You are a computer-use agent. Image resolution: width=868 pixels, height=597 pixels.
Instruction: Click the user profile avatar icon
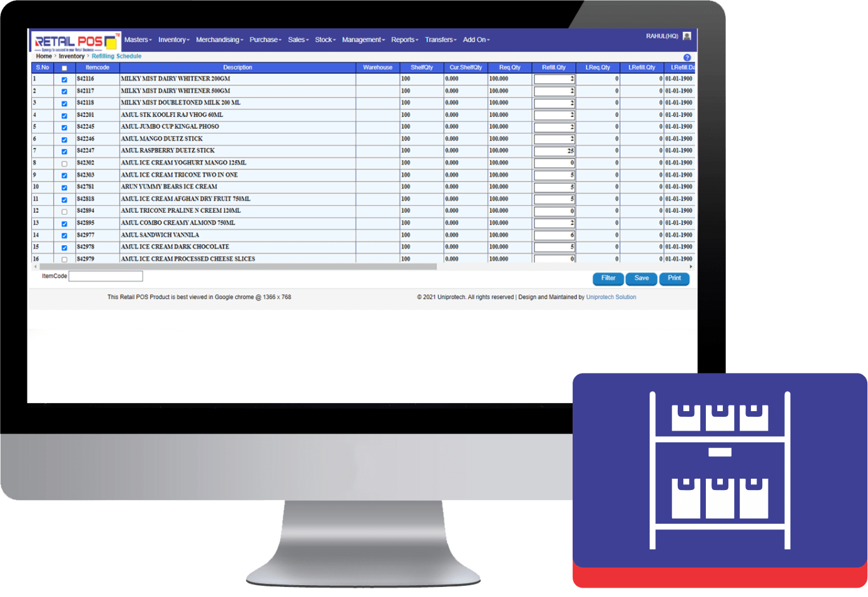pyautogui.click(x=687, y=36)
